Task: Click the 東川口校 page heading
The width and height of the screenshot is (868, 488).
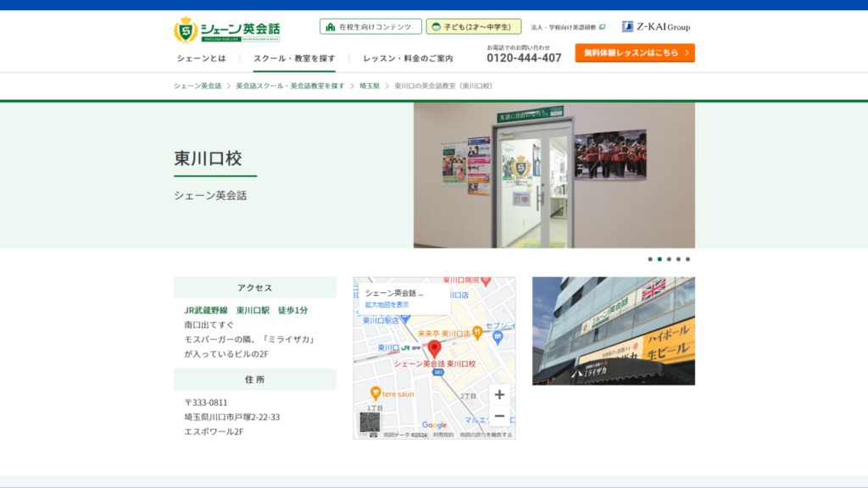Action: click(209, 158)
